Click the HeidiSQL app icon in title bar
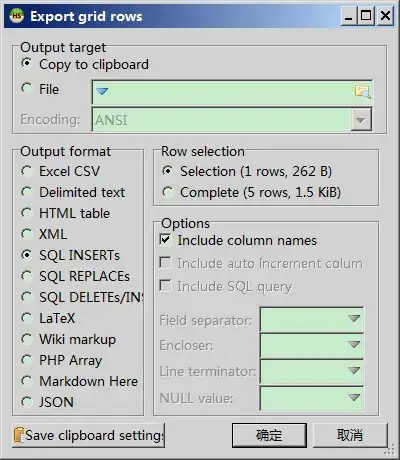The height and width of the screenshot is (460, 400). [x=16, y=16]
